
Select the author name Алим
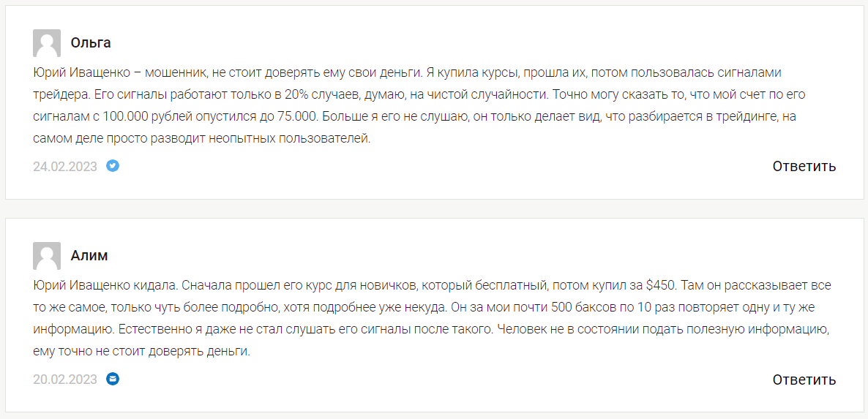click(x=89, y=255)
